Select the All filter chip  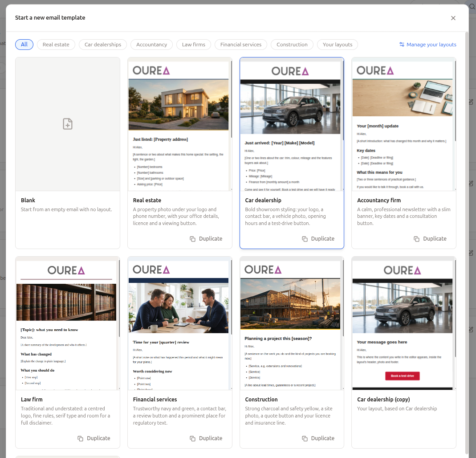point(24,45)
